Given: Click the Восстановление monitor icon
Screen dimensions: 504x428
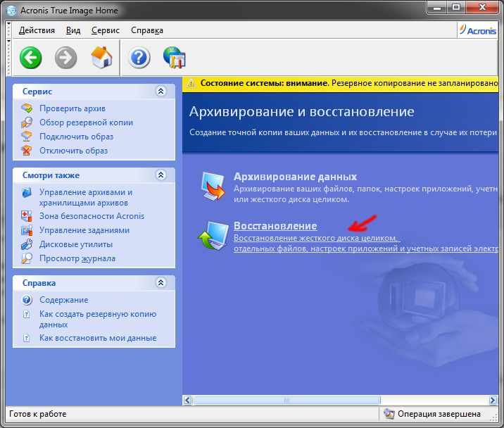Looking at the screenshot, I should coord(212,236).
